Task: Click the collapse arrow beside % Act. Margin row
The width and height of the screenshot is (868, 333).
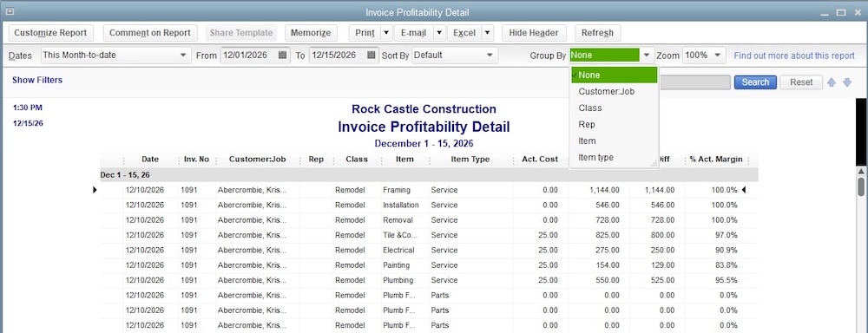Action: [744, 190]
